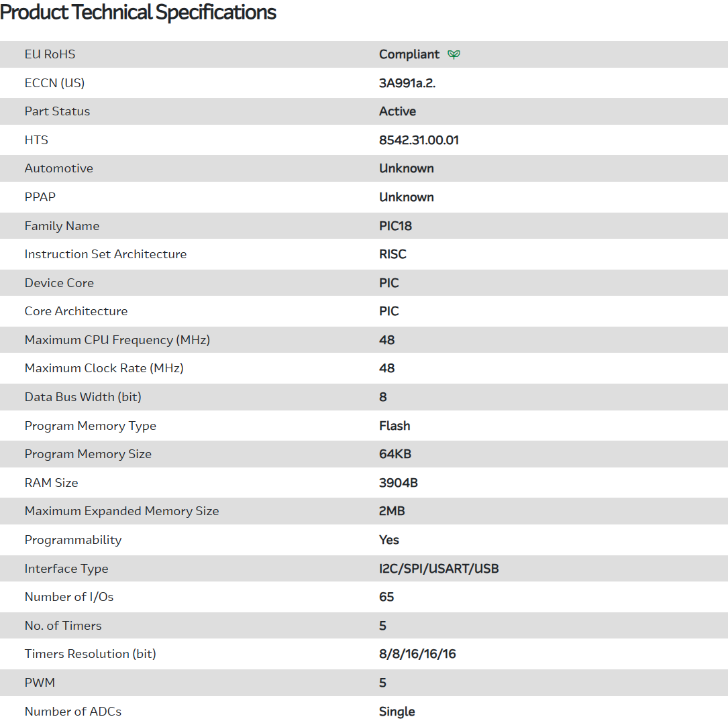The width and height of the screenshot is (728, 723).
Task: Click the Automotive row label
Action: [x=58, y=168]
